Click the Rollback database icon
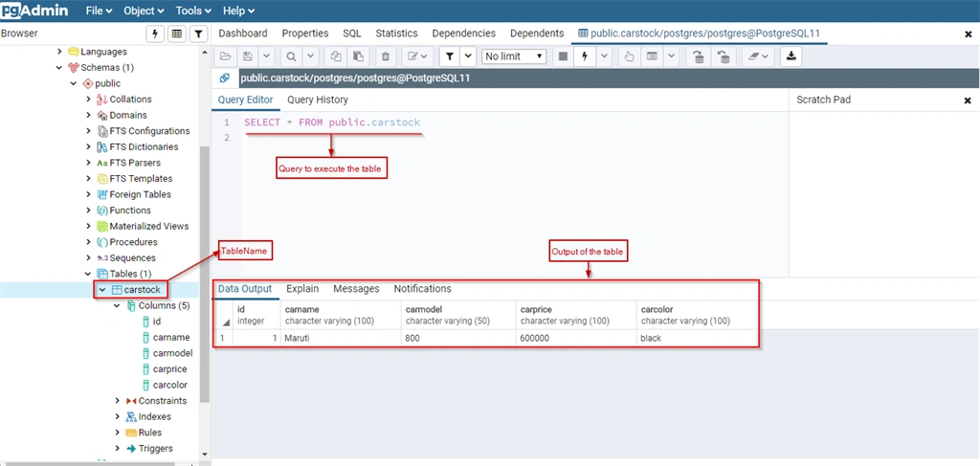 724,56
